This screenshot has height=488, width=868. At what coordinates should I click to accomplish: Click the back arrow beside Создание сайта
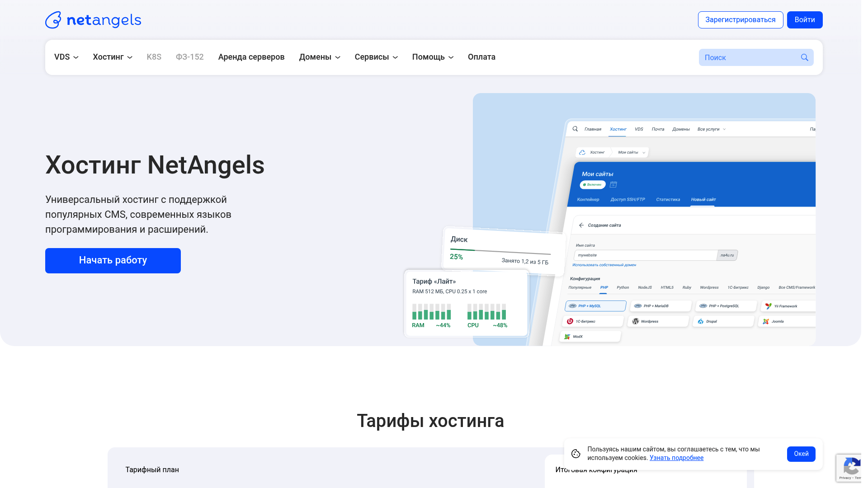[581, 225]
